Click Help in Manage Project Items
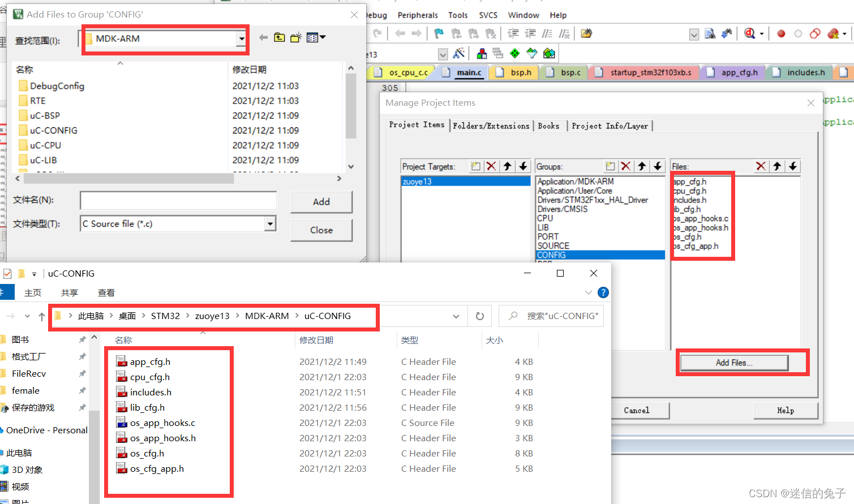 (786, 411)
